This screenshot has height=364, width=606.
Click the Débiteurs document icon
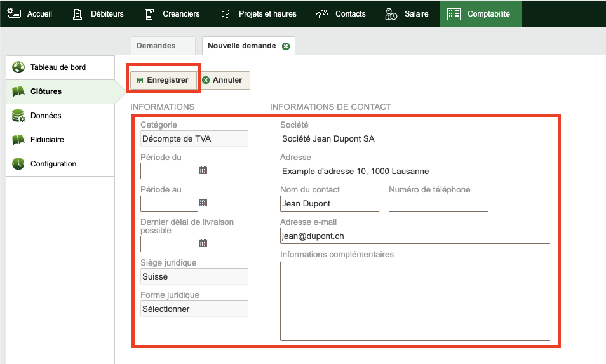point(77,14)
